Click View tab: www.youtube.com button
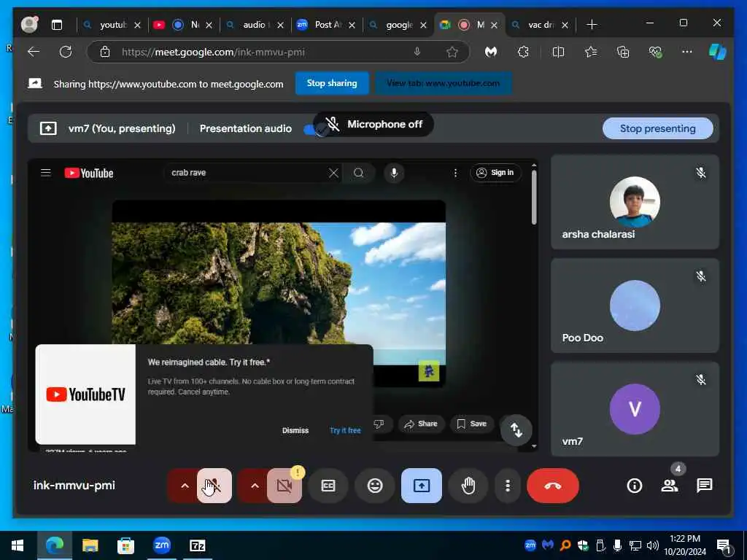The image size is (747, 560). pyautogui.click(x=443, y=83)
